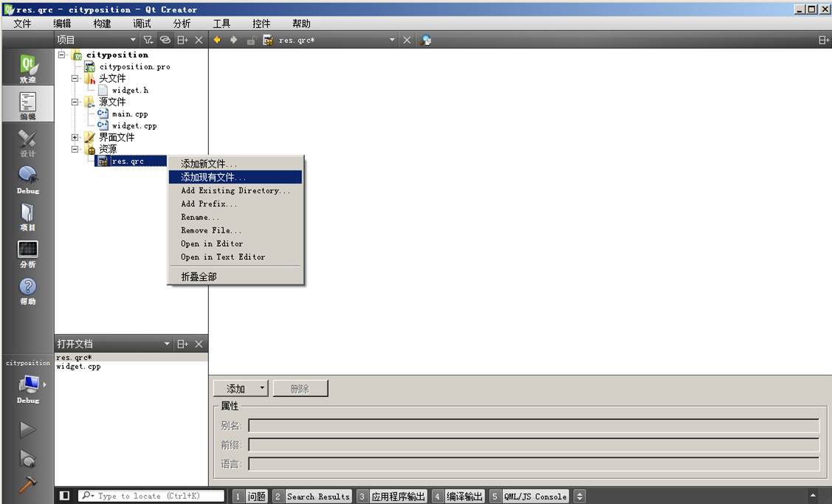Open the 帮助 menu
Screen dimensions: 832x504
click(301, 24)
